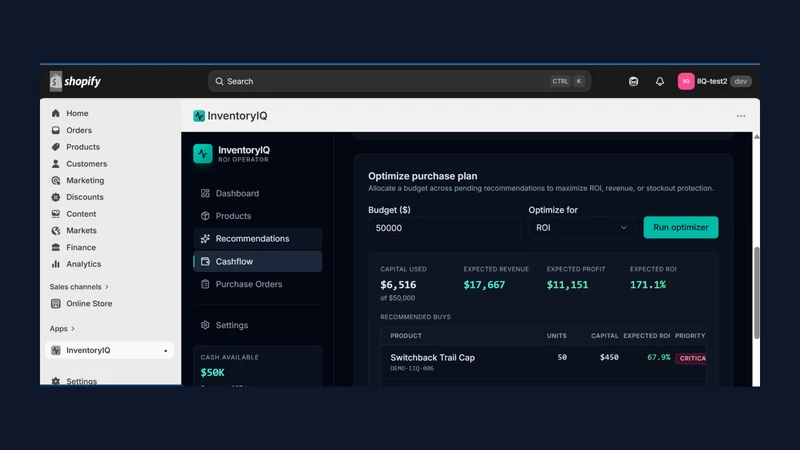800x450 pixels.
Task: Open the three-dot app menu
Action: 741,116
